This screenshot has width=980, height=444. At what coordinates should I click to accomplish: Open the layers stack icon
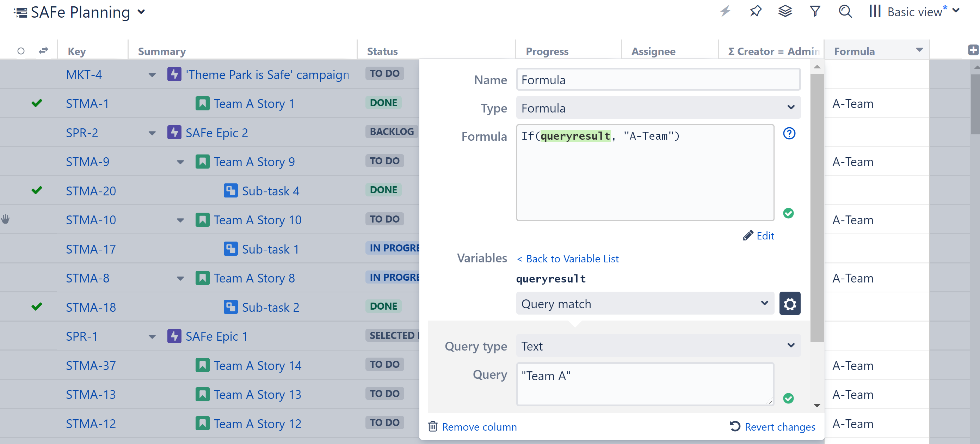pos(785,11)
